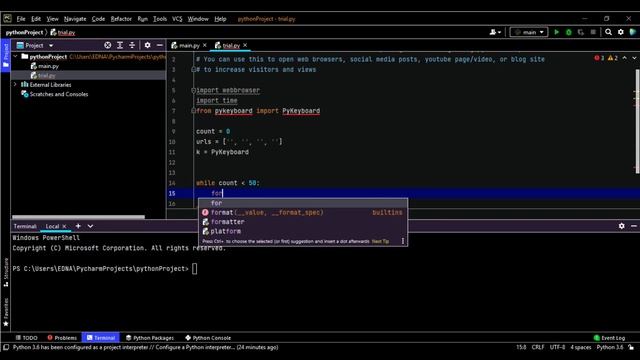
Task: Collapse all in Project panel
Action: pyautogui.click(x=132, y=45)
